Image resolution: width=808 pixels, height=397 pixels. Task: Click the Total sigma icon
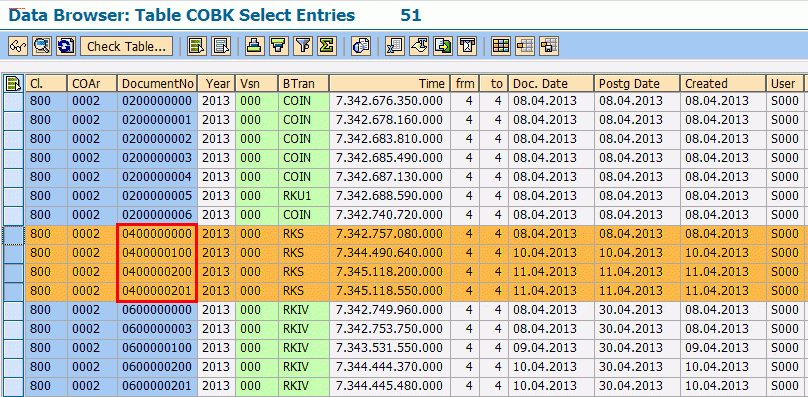[327, 46]
